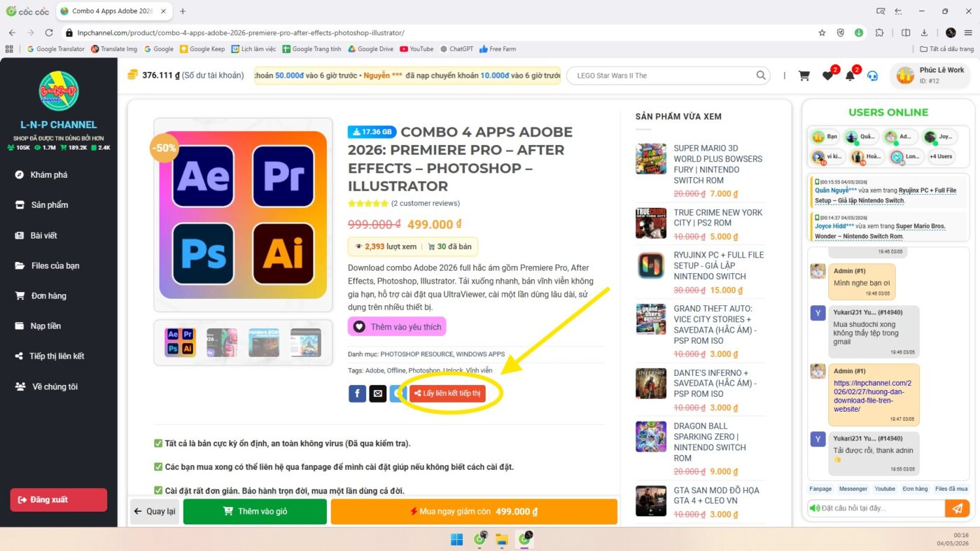Switch to the 'Đơn hàng' chat tab
Screen dimensions: 980x551
point(914,489)
